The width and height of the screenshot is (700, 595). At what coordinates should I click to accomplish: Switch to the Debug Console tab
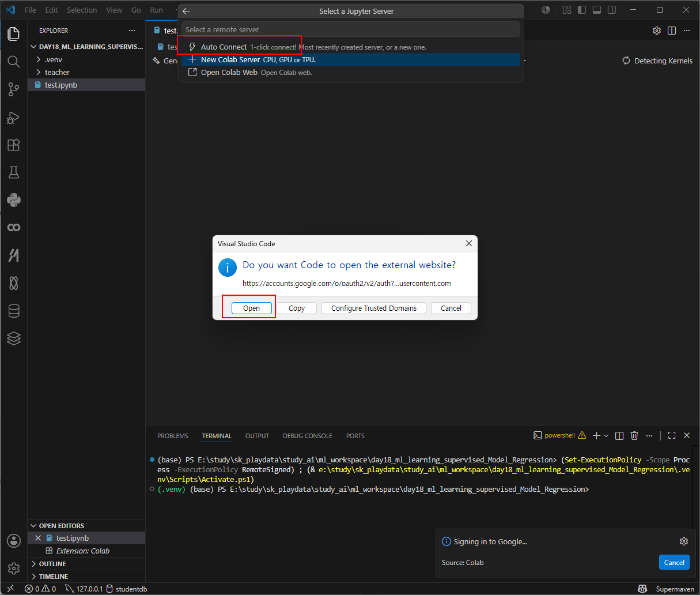tap(308, 436)
